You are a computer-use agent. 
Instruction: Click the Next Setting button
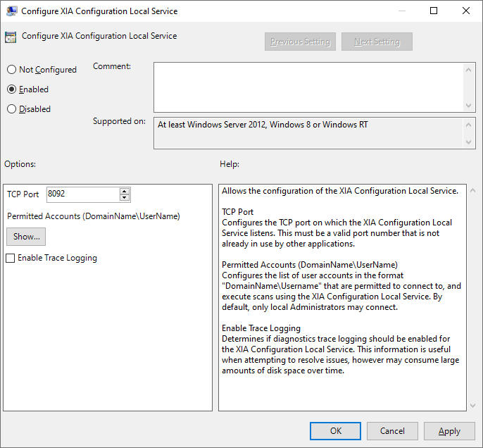(x=377, y=42)
